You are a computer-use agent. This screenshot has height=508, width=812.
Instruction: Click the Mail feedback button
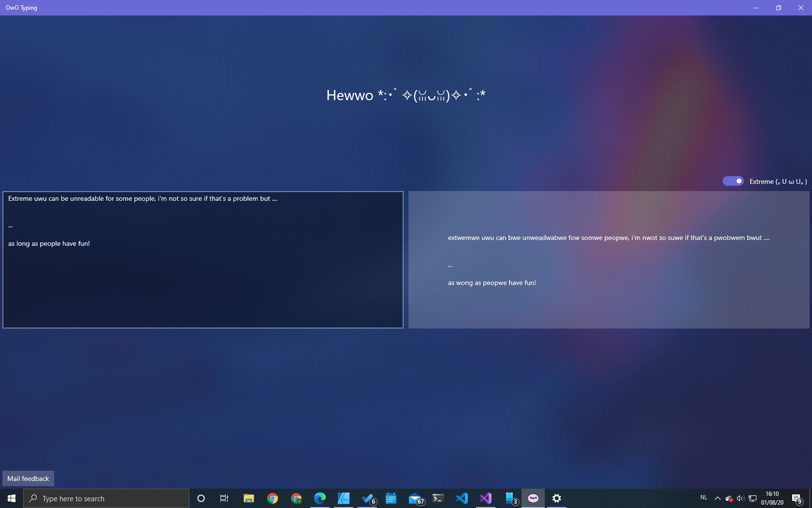coord(28,478)
